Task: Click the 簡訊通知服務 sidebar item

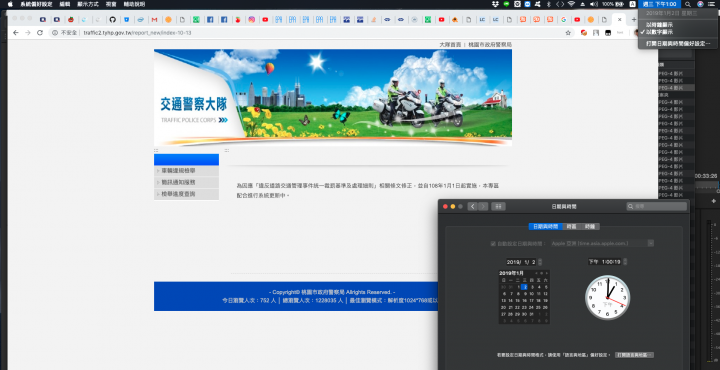Action: click(186, 183)
